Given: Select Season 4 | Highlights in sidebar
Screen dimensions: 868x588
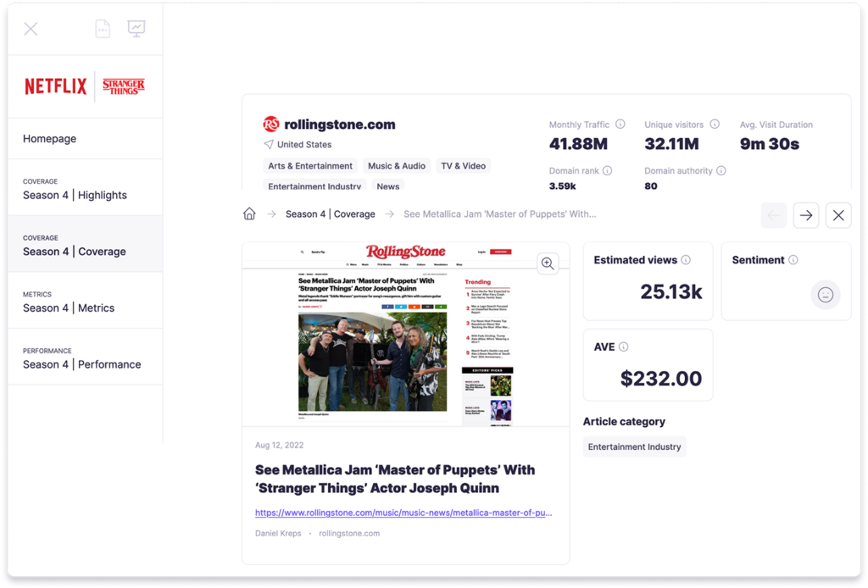Looking at the screenshot, I should click(x=75, y=195).
